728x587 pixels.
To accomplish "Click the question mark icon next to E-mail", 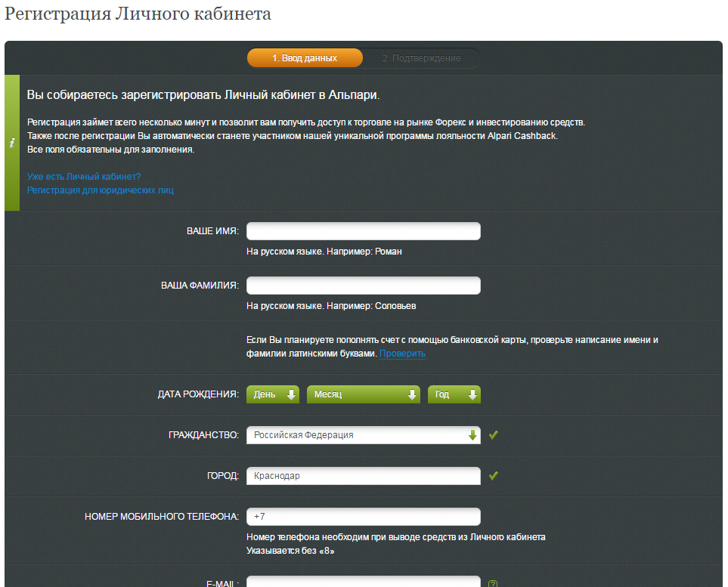I will [493, 583].
